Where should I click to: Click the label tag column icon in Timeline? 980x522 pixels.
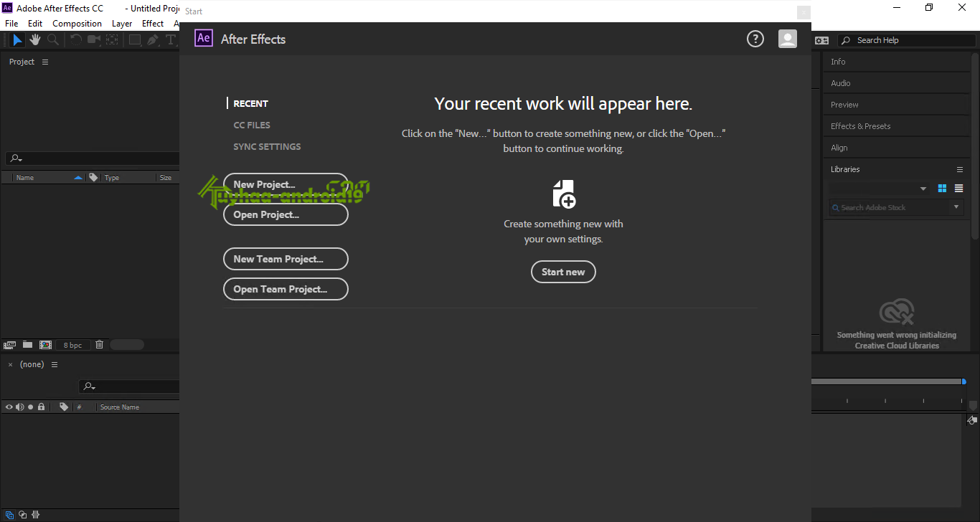coord(64,407)
